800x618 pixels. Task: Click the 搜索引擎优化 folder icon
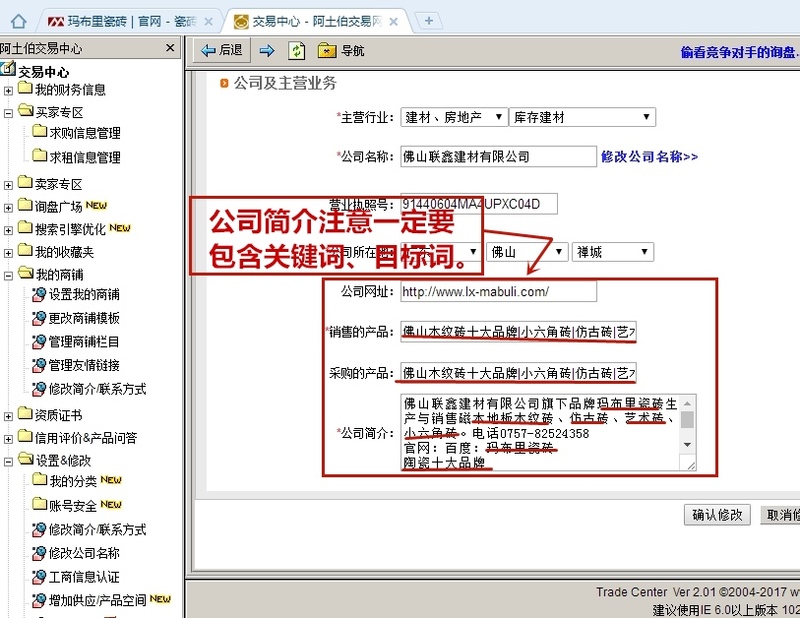click(25, 227)
